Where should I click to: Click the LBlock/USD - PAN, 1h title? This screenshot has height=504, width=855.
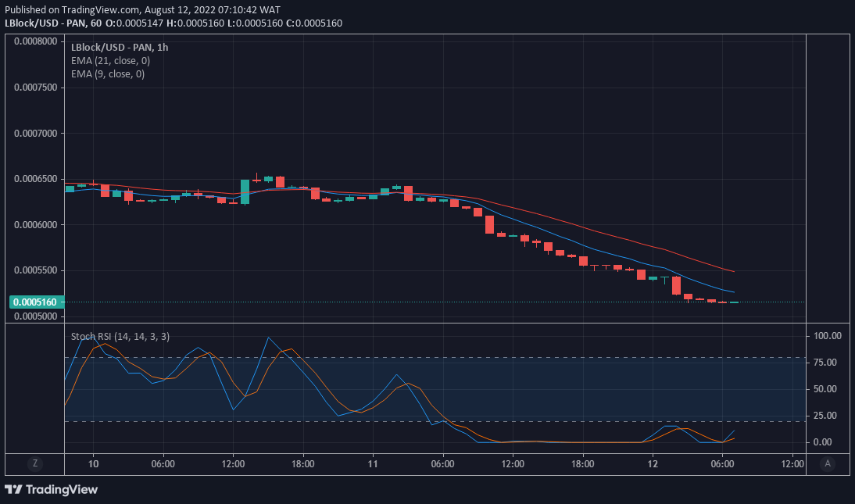[x=120, y=48]
